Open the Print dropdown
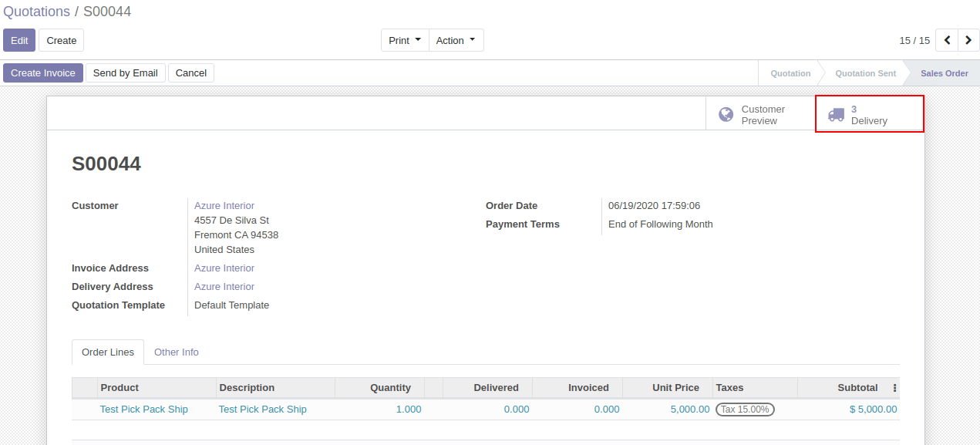This screenshot has height=445, width=980. 405,40
